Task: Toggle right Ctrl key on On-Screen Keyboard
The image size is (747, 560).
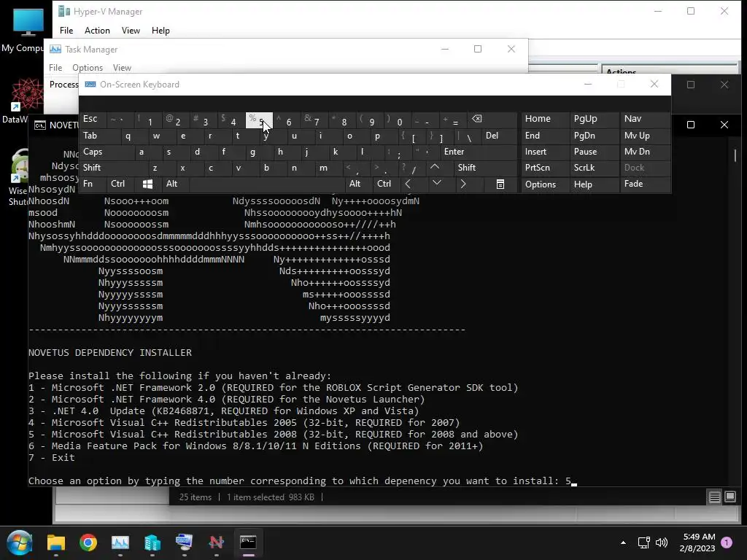Action: point(384,184)
